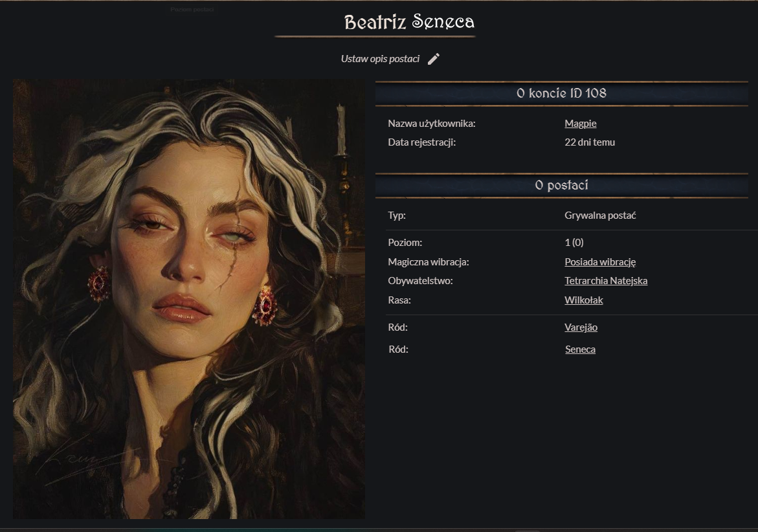Select the 22 dni temu value
The image size is (758, 532).
(x=590, y=142)
